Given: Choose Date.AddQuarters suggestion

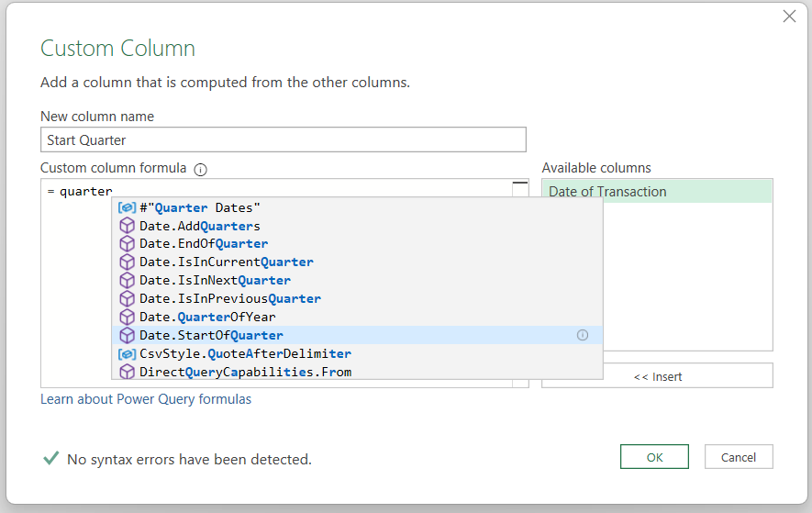Looking at the screenshot, I should coord(357,226).
